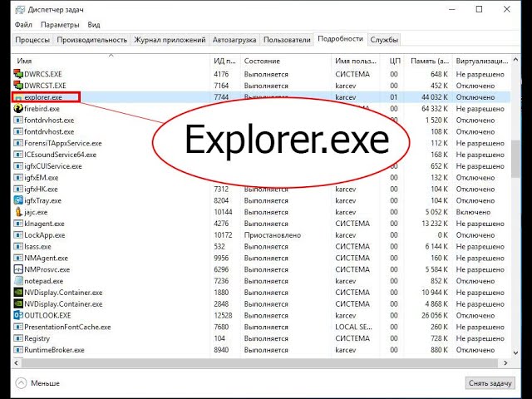The image size is (532, 399).
Task: Switch to the Производительность tab
Action: [x=92, y=40]
